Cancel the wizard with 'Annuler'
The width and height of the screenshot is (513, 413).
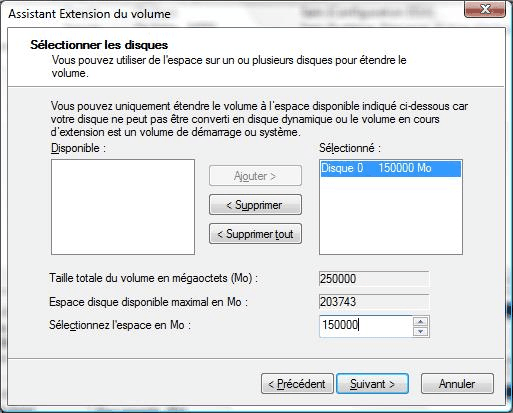click(x=457, y=384)
